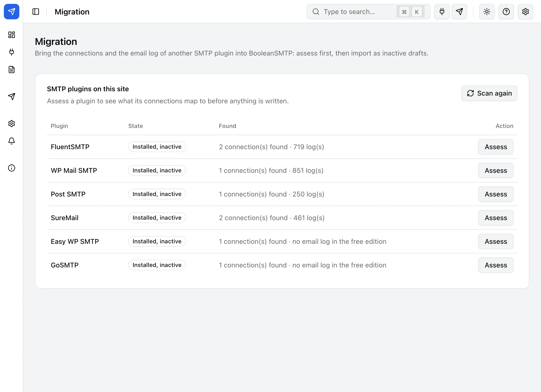The image size is (541, 392).
Task: Click the Post SMTP plugin name
Action: [x=68, y=194]
